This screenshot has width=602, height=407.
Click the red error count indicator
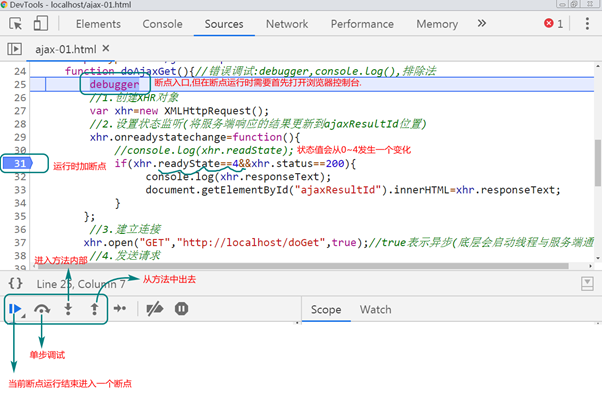click(553, 23)
